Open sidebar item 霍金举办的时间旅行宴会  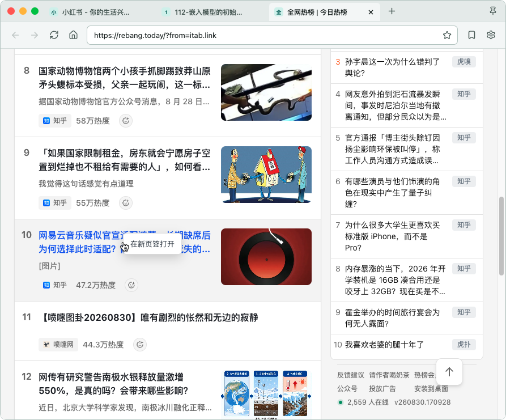[392, 318]
